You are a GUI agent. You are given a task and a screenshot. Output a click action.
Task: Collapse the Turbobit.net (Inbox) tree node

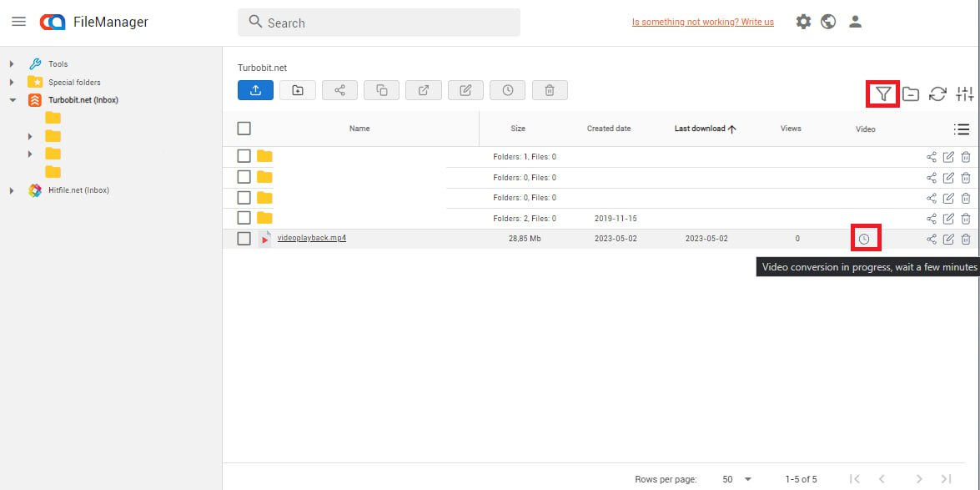coord(12,100)
